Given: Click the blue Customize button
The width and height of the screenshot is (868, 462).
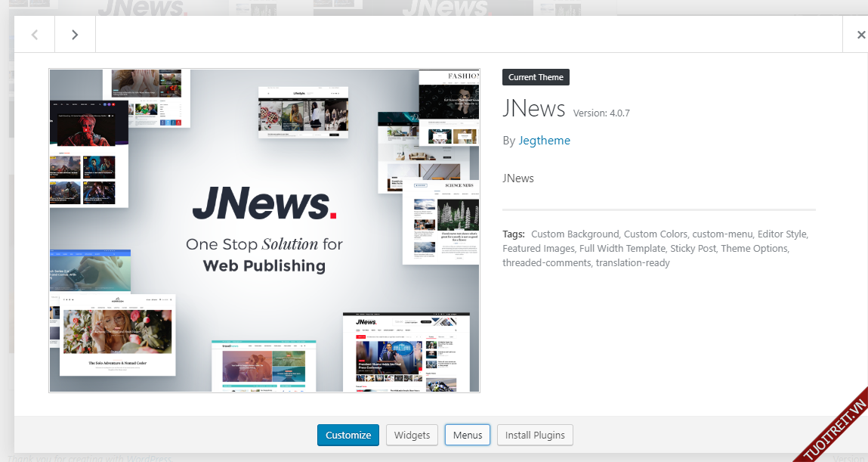Looking at the screenshot, I should click(x=348, y=435).
